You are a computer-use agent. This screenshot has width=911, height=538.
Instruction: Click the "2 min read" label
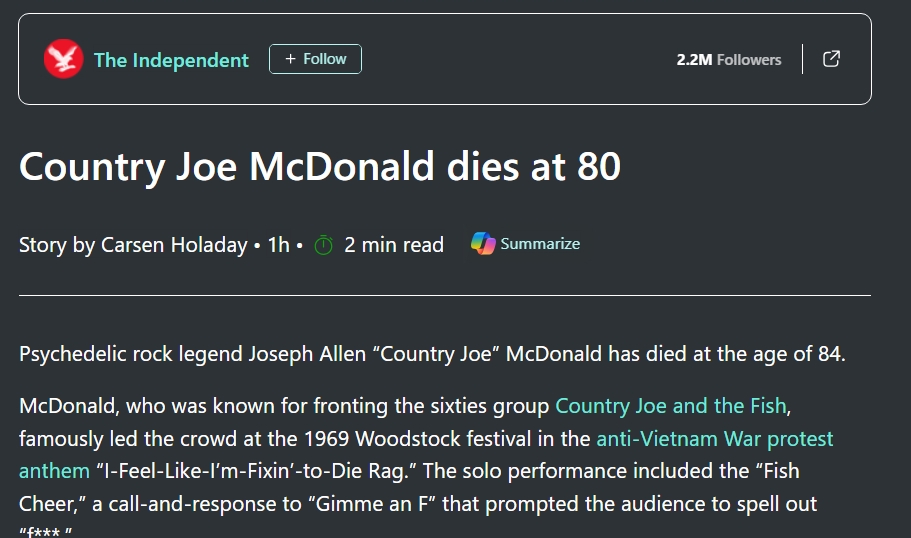394,245
